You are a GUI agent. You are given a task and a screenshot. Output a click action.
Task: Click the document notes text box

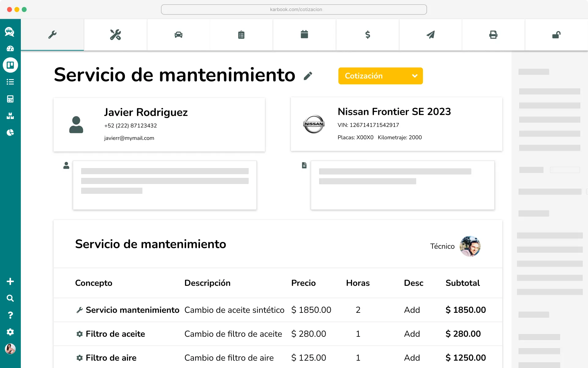click(x=403, y=185)
